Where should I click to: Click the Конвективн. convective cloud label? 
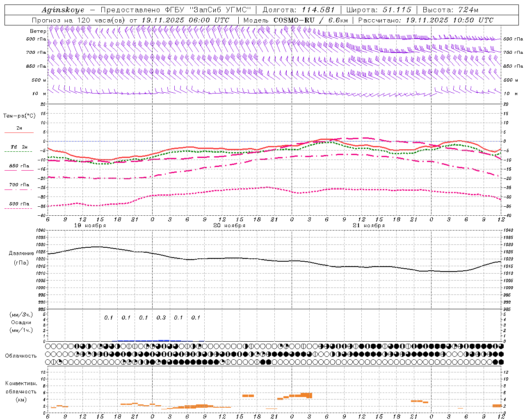click(x=21, y=383)
